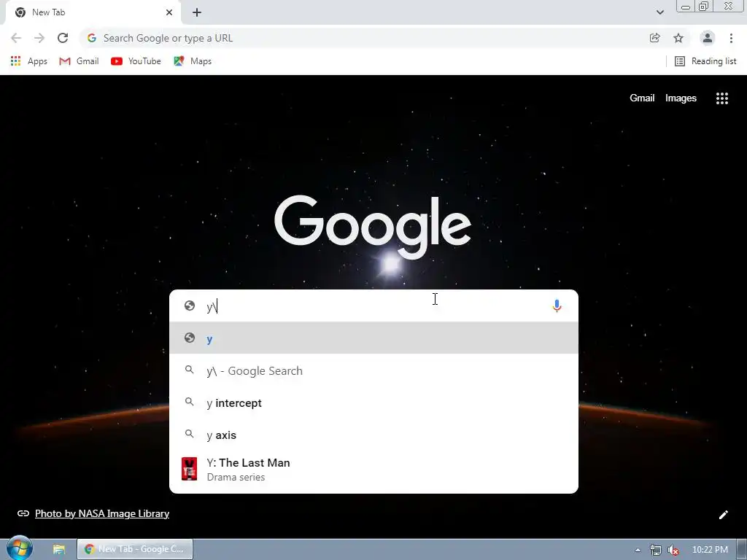Click the address bar URL field
747x560 pixels.
(x=367, y=38)
